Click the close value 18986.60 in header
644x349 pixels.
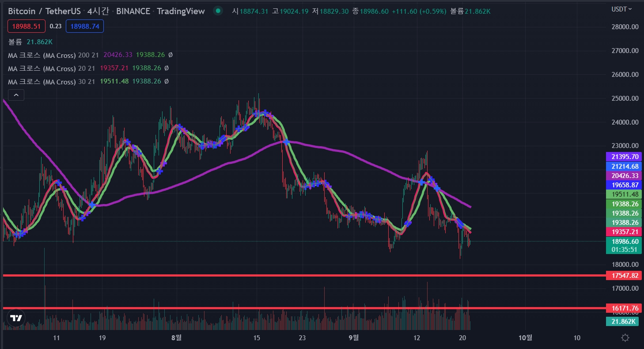coord(374,11)
